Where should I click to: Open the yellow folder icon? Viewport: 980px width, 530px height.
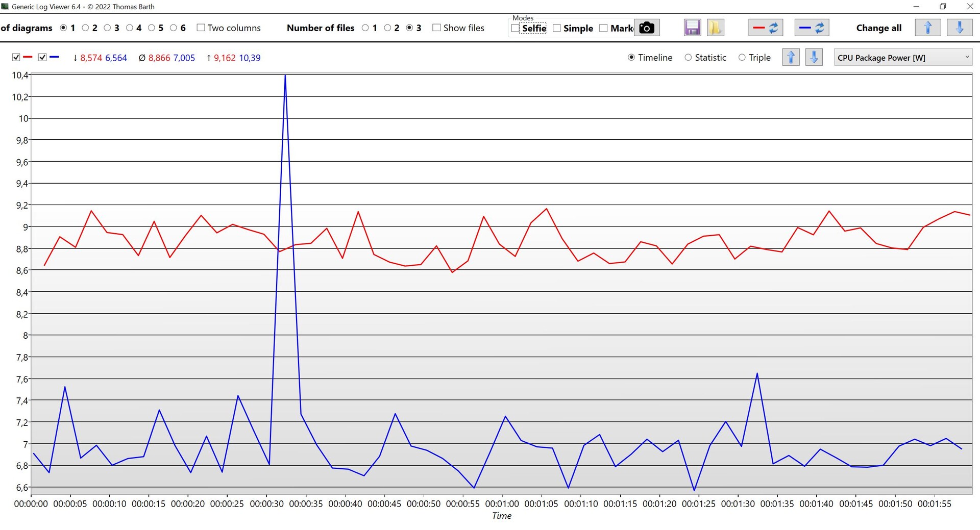click(x=715, y=28)
